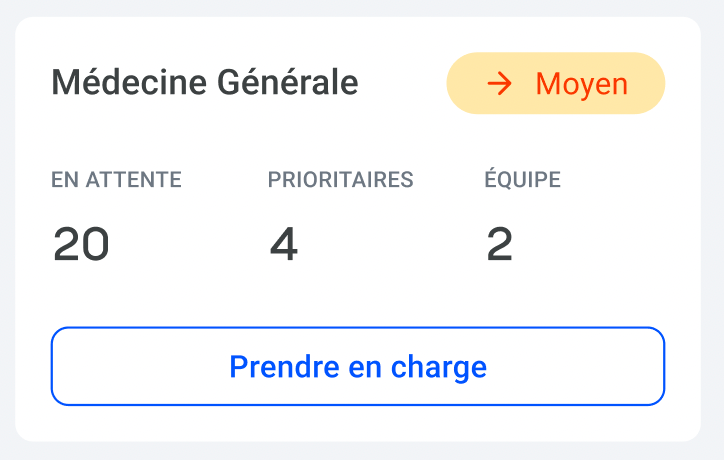Viewport: 724px width, 460px height.
Task: Click the team count value 2
Action: point(499,245)
